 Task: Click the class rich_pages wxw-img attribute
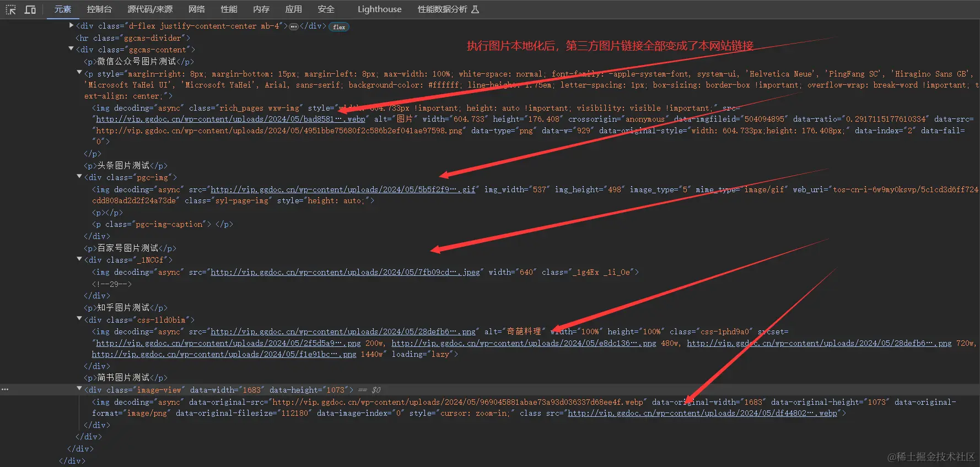[246, 108]
